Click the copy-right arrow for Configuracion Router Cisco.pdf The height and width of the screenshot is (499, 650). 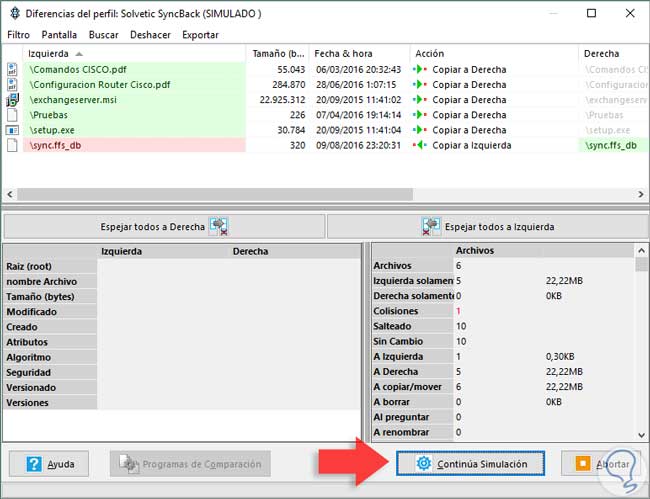click(x=420, y=85)
